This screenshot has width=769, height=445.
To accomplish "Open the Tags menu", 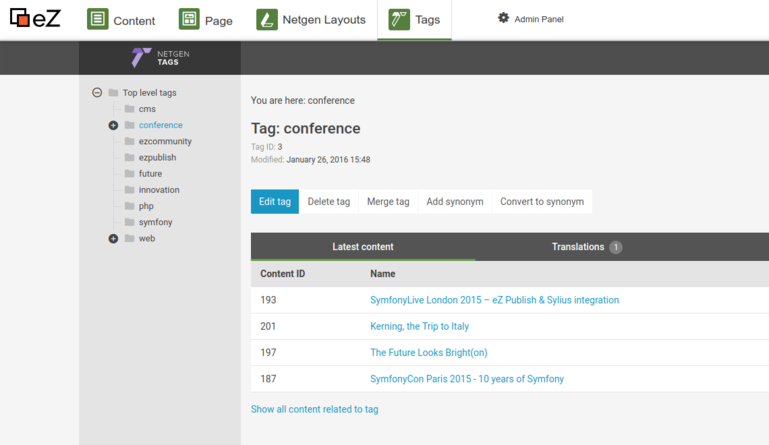I will point(414,20).
